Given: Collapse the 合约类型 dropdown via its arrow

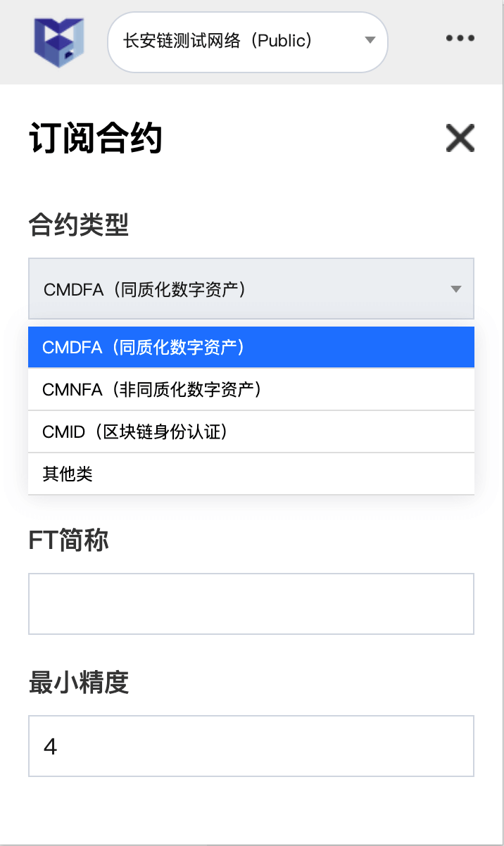Looking at the screenshot, I should [x=456, y=289].
